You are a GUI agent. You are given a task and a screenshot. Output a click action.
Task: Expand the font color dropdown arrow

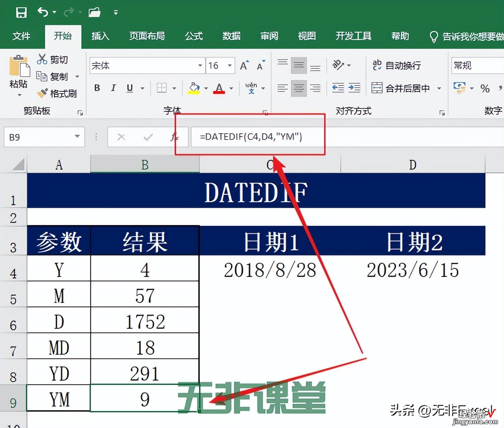[231, 88]
